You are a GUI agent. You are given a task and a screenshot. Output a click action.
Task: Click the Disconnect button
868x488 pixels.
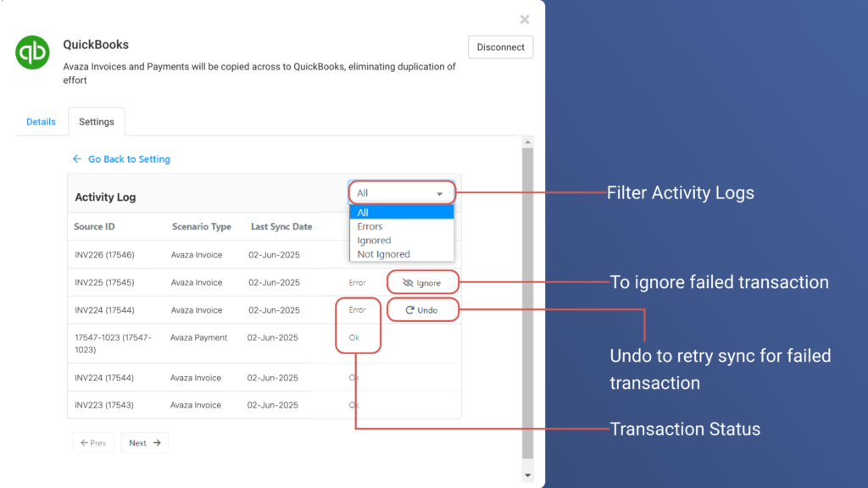click(x=500, y=47)
